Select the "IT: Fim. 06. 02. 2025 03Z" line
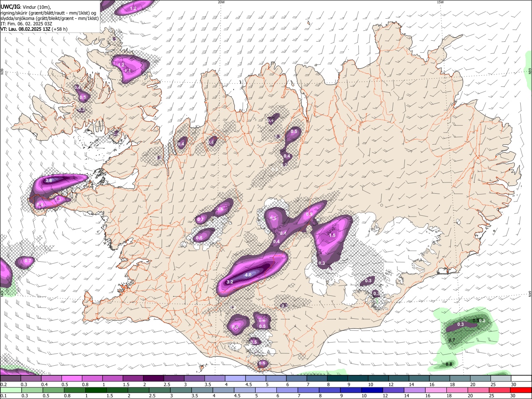Image resolution: width=532 pixels, height=399 pixels. pos(26,24)
